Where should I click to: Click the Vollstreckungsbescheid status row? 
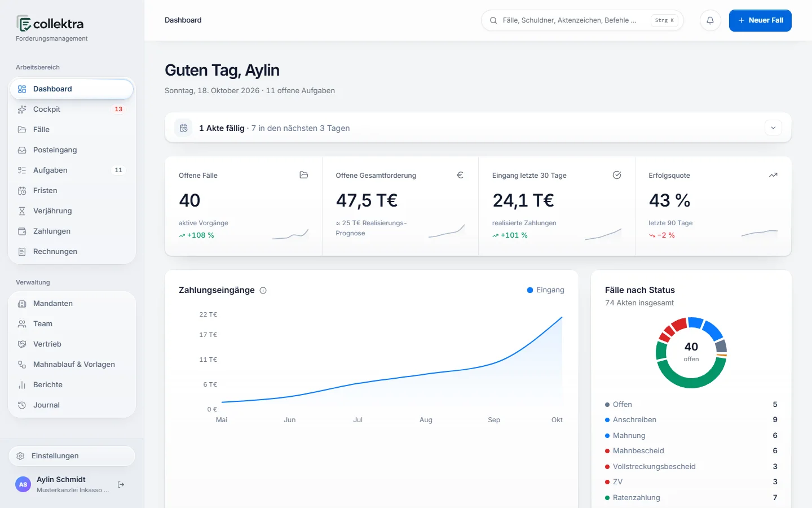[x=691, y=467]
